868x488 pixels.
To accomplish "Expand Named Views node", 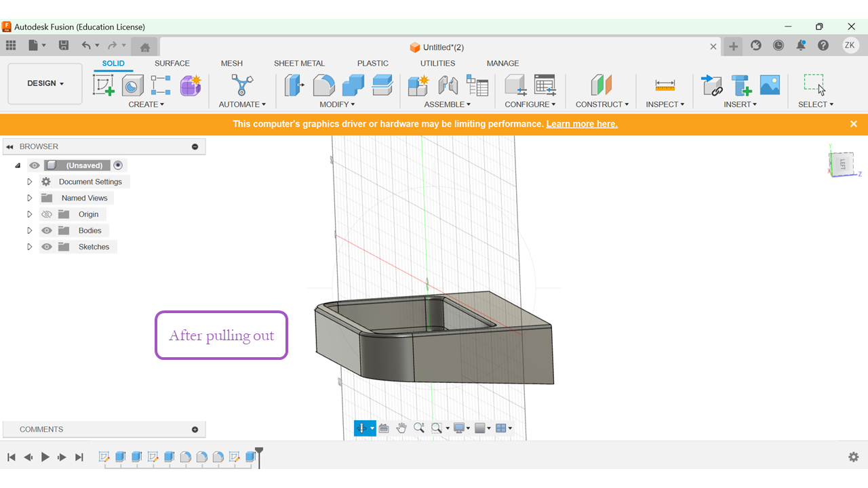I will (x=29, y=198).
